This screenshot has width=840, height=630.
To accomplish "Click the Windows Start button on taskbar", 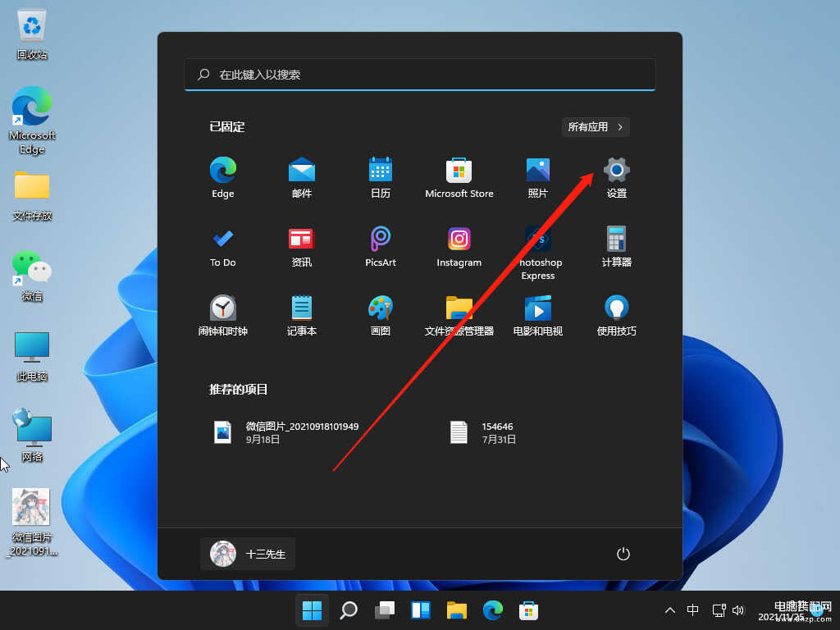I will click(312, 610).
